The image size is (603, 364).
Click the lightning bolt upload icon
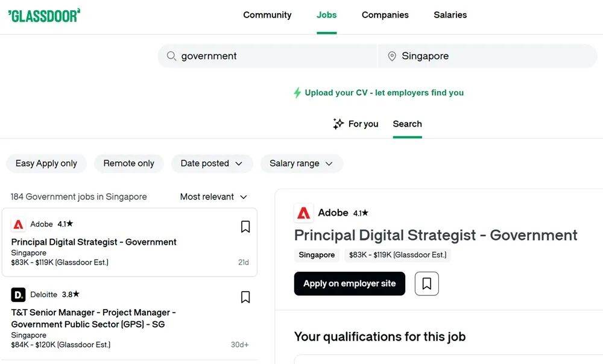(297, 93)
